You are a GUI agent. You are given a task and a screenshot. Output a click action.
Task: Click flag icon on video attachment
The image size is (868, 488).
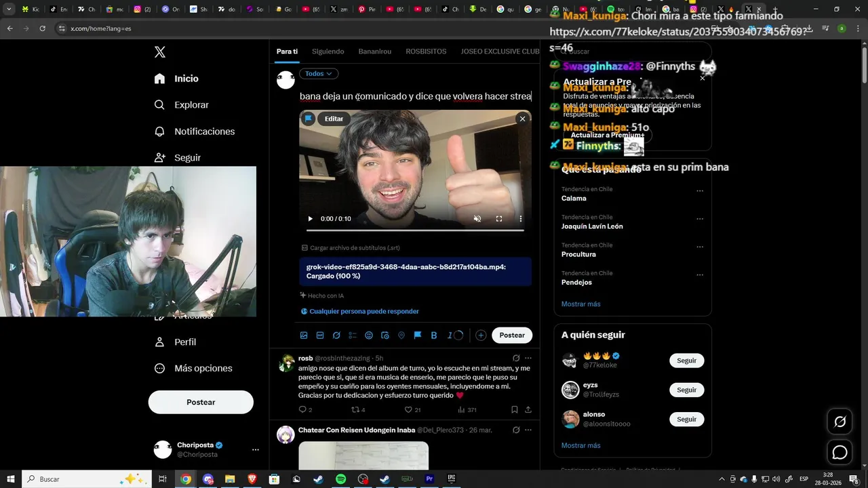click(x=309, y=119)
